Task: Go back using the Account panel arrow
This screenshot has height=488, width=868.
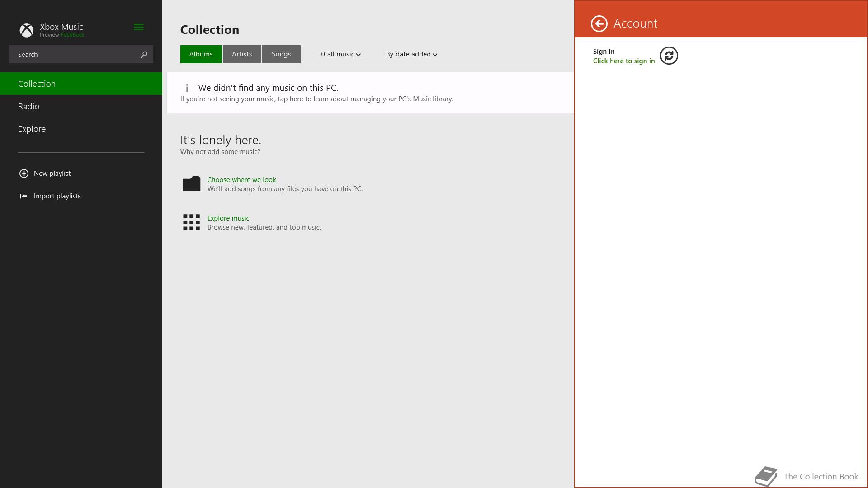Action: point(599,23)
